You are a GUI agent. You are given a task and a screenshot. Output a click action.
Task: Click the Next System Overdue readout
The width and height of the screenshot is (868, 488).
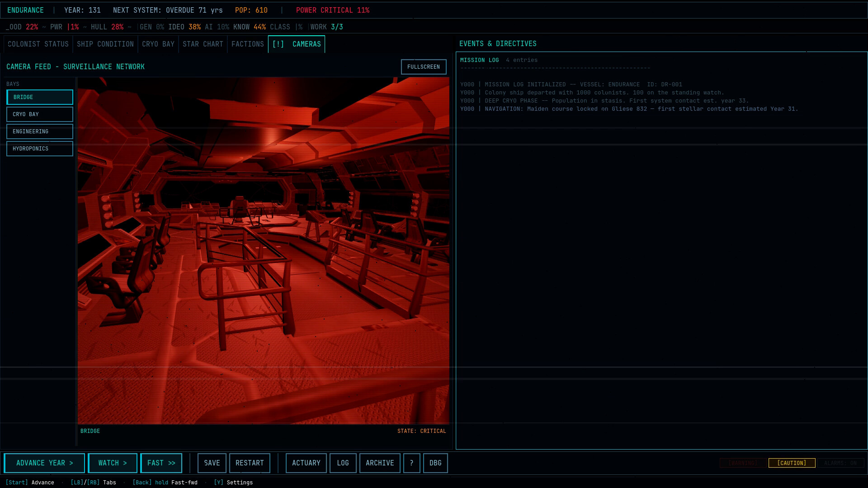(168, 10)
